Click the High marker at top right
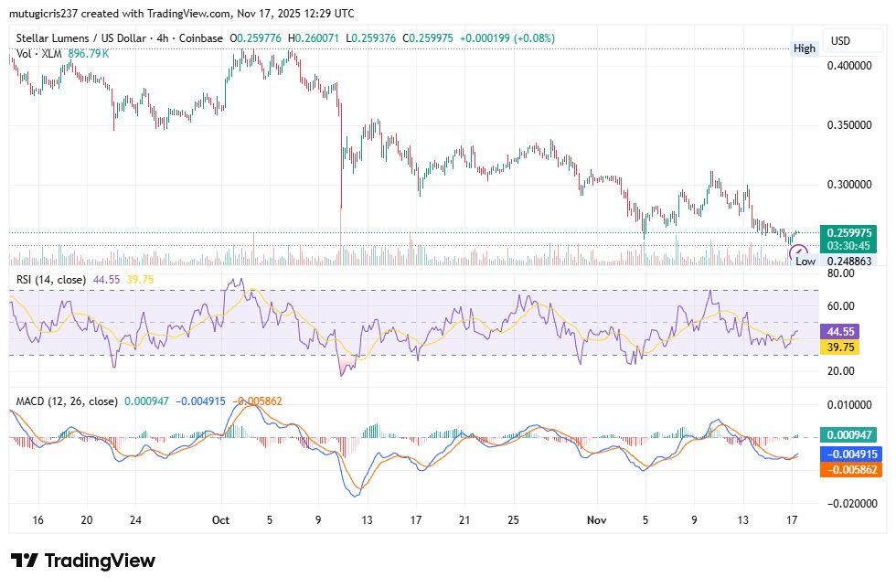 click(805, 48)
